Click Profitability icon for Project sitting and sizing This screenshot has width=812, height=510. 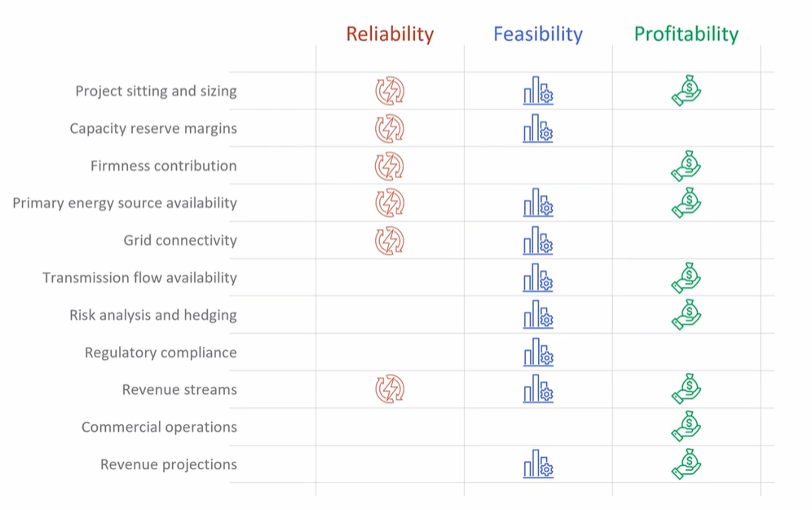coord(686,91)
